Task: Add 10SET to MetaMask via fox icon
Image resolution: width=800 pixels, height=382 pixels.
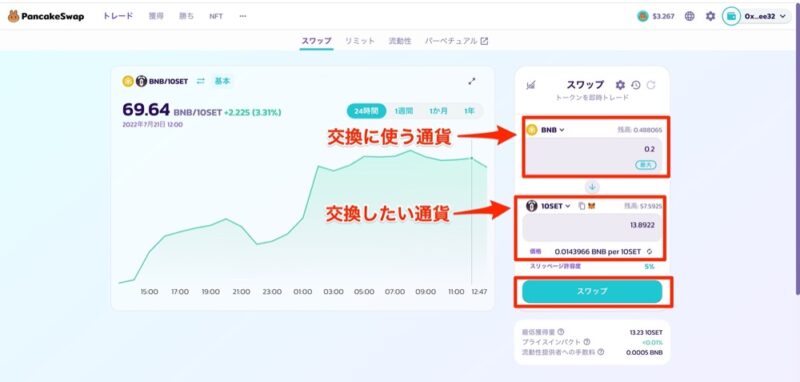Action: point(592,206)
